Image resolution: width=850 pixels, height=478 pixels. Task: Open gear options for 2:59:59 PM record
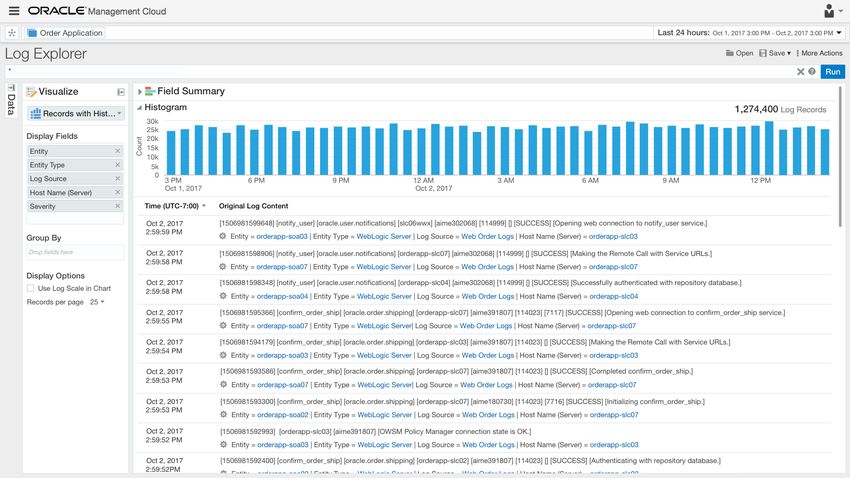click(x=223, y=236)
